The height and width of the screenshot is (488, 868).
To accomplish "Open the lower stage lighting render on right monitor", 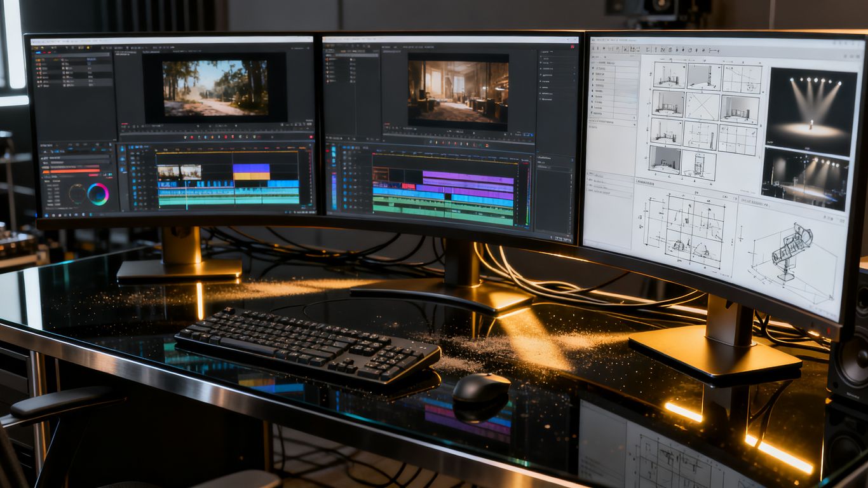I will [x=804, y=179].
